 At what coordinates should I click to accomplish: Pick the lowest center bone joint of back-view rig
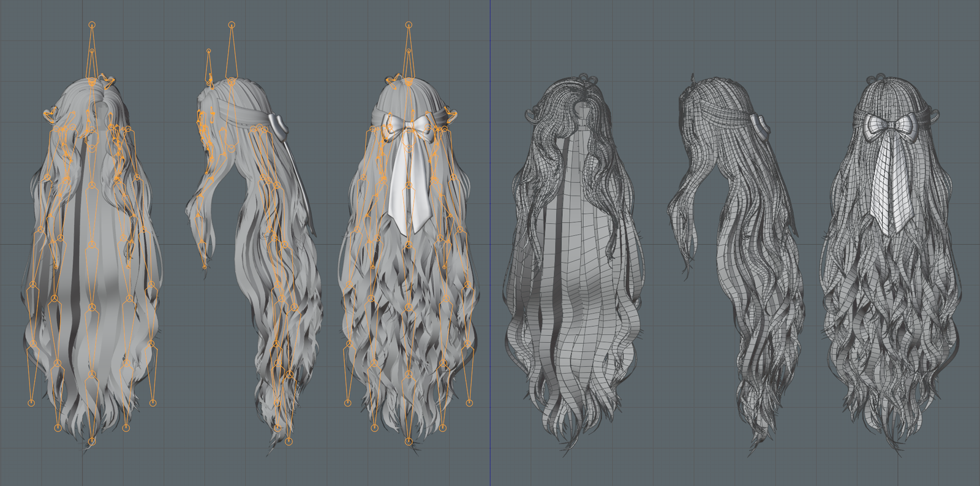tap(409, 440)
